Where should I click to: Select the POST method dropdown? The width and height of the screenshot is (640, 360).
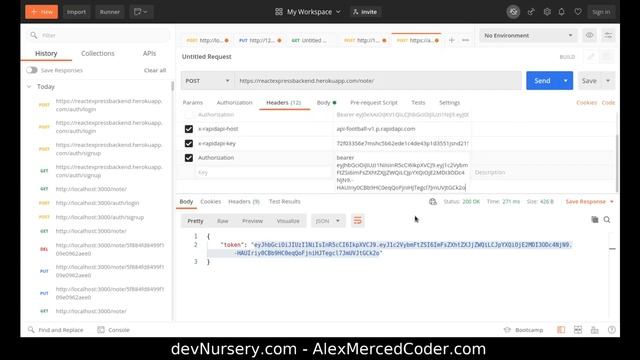click(207, 81)
